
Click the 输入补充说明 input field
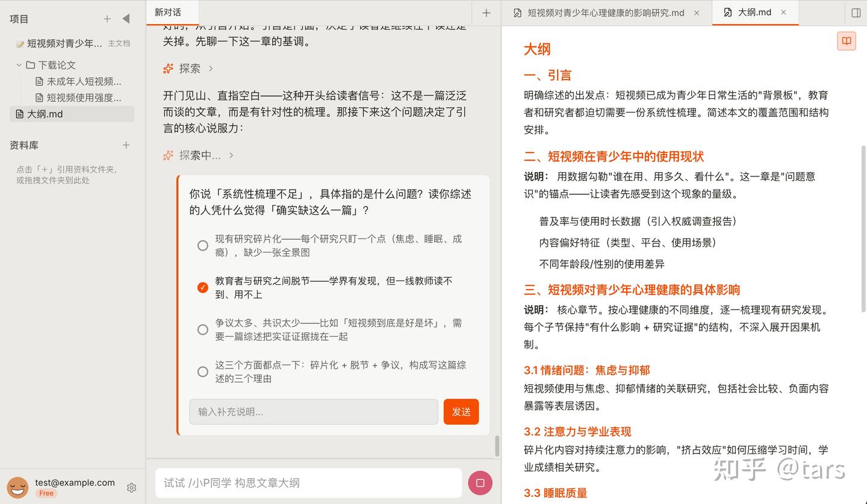(x=313, y=412)
